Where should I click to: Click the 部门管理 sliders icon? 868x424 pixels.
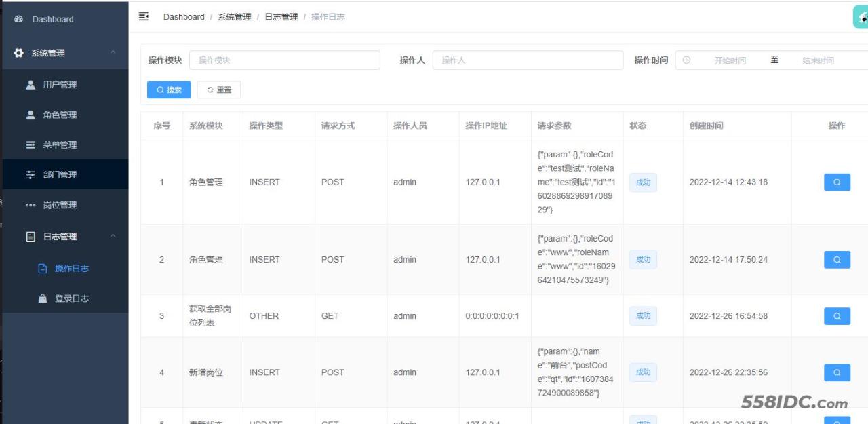click(31, 174)
